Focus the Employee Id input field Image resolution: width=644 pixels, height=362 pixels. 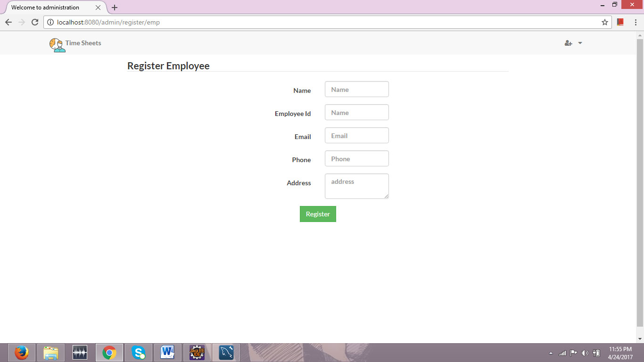point(357,112)
